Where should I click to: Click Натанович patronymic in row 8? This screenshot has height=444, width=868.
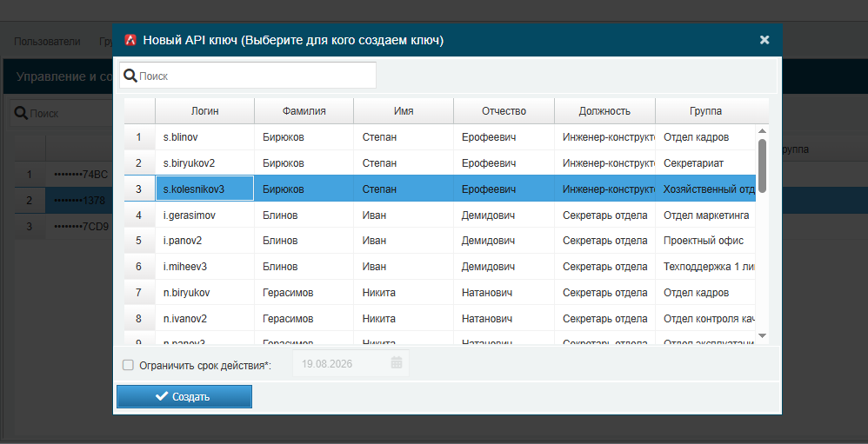click(x=504, y=319)
